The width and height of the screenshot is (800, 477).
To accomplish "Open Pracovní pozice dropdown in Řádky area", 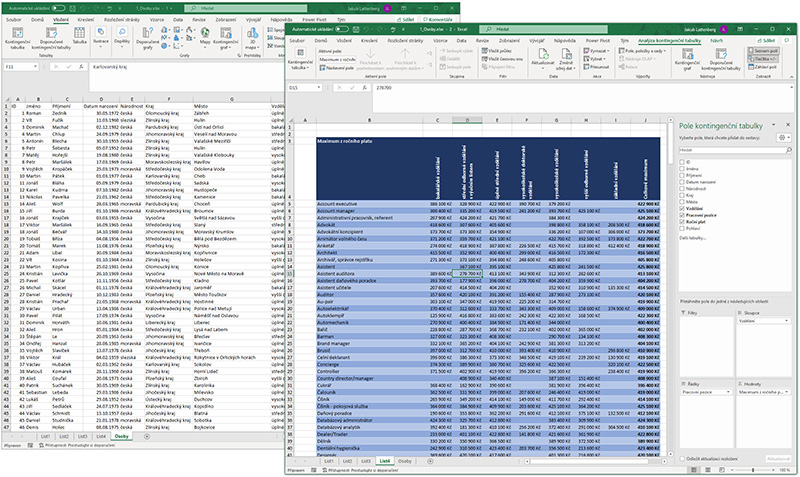I will 728,392.
